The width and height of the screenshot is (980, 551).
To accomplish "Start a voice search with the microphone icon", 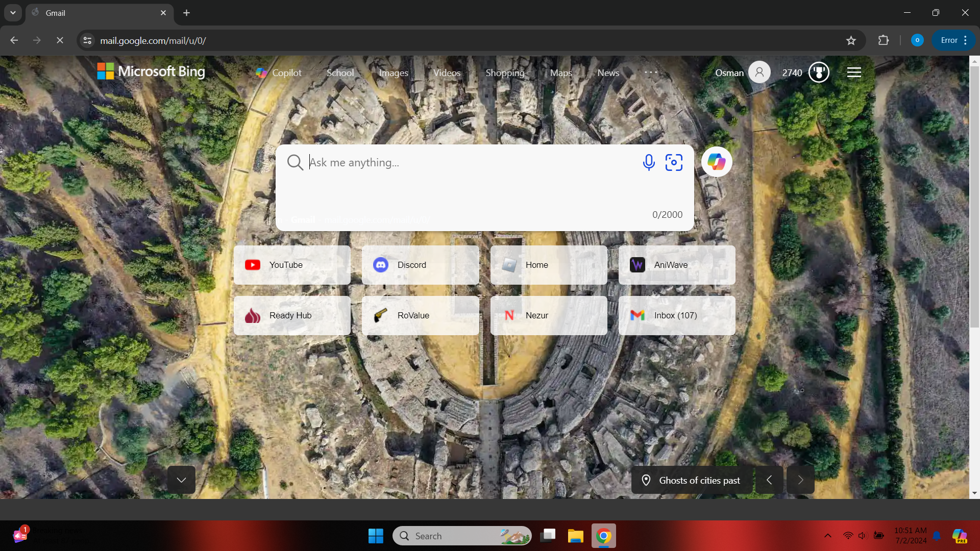I will (649, 163).
